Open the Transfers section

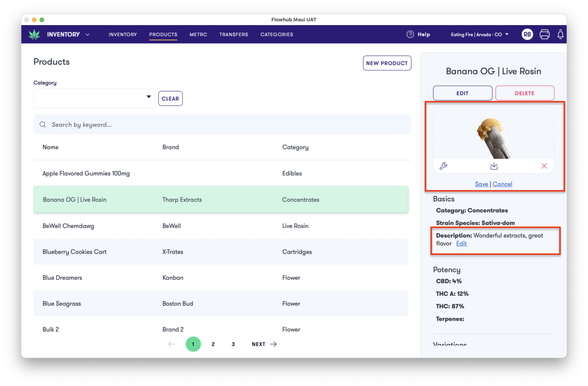point(233,34)
